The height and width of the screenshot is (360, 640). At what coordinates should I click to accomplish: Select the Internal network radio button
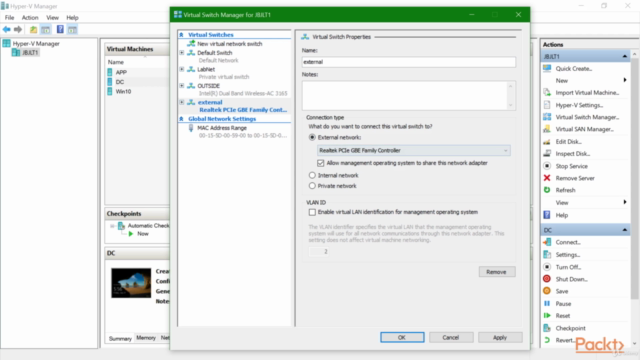coord(312,175)
